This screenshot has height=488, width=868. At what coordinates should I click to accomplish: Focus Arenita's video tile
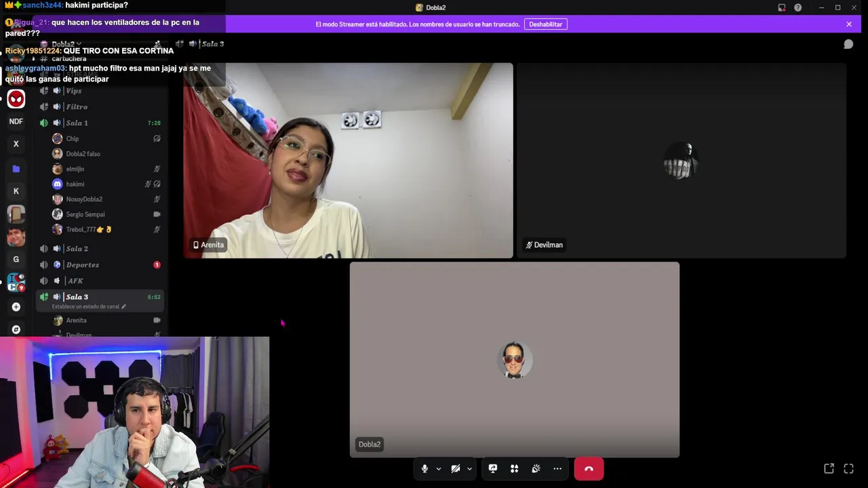coord(348,161)
